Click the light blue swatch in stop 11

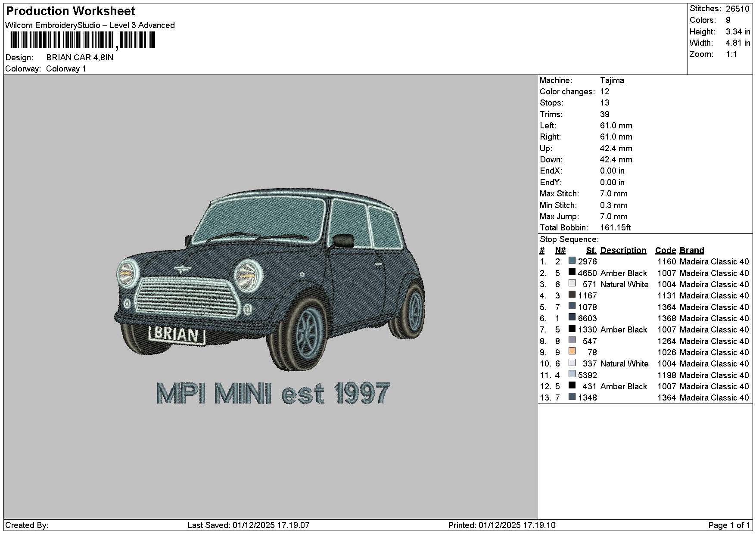tap(572, 374)
